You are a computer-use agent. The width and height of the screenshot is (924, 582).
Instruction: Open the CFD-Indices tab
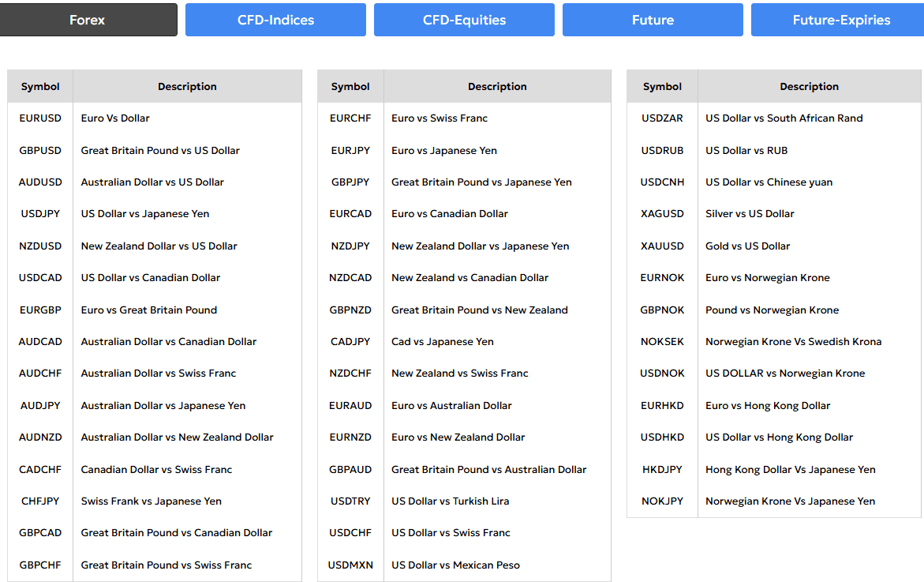tap(275, 20)
